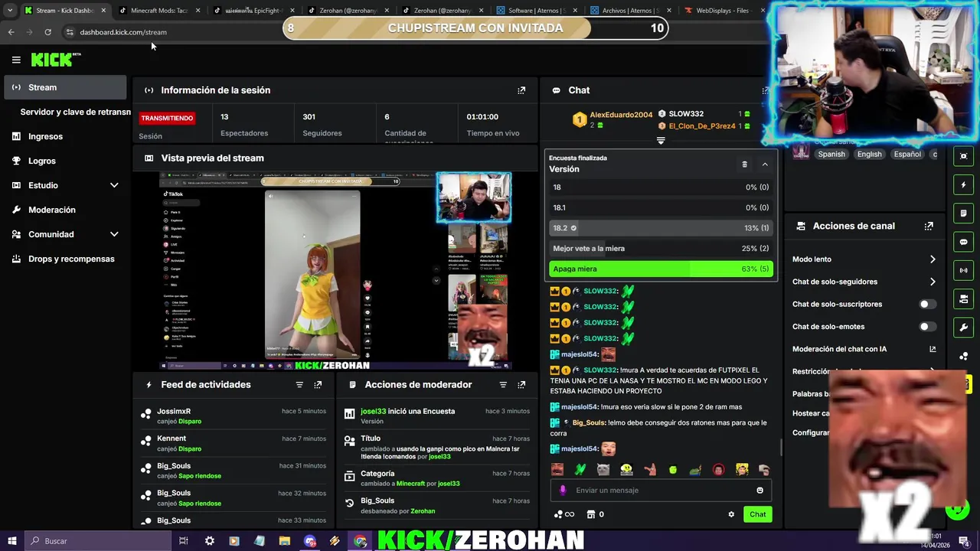Viewport: 980px width, 551px height.
Task: Pop out the Acciones de moderador panel
Action: [521, 385]
